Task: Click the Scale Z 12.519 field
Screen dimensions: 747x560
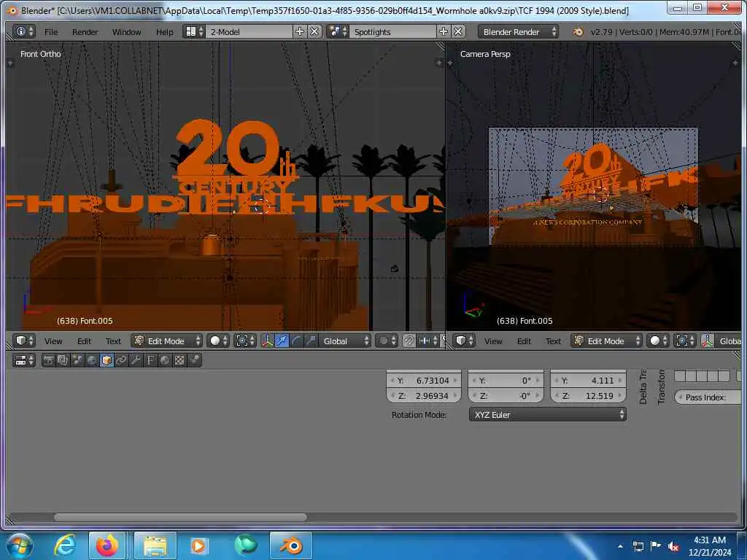Action: 589,396
